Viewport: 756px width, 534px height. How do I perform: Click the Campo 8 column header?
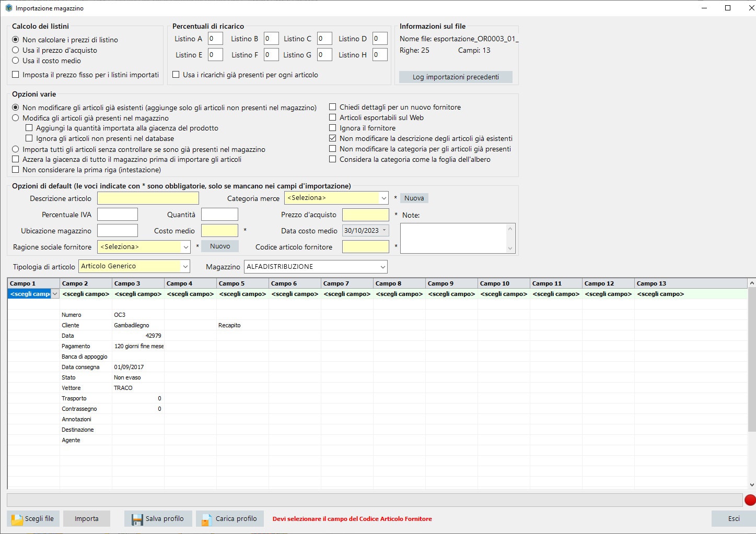coord(399,283)
